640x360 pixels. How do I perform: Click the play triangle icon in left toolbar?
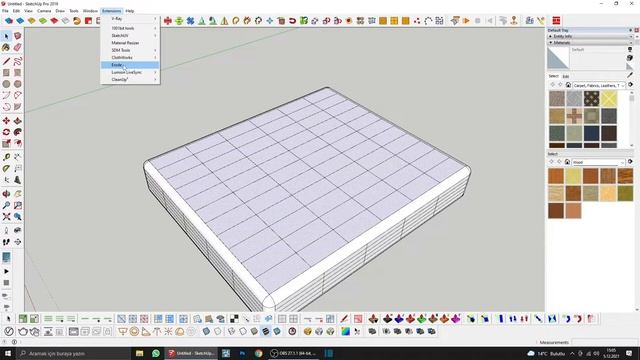point(6,271)
